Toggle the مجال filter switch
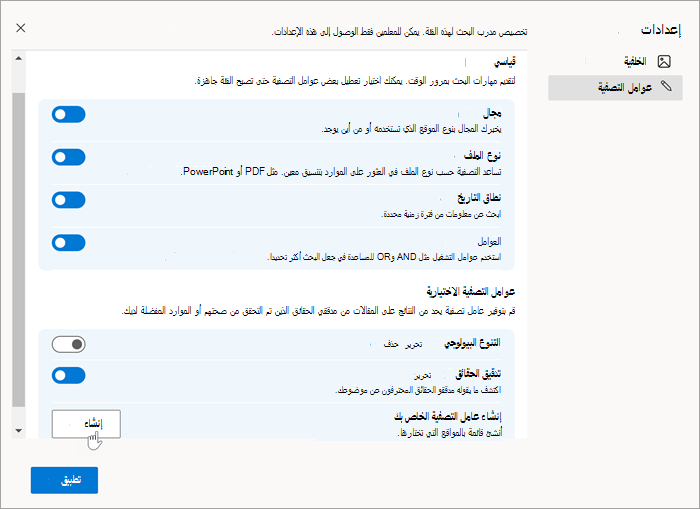Image resolution: width=700 pixels, height=509 pixels. click(x=68, y=114)
